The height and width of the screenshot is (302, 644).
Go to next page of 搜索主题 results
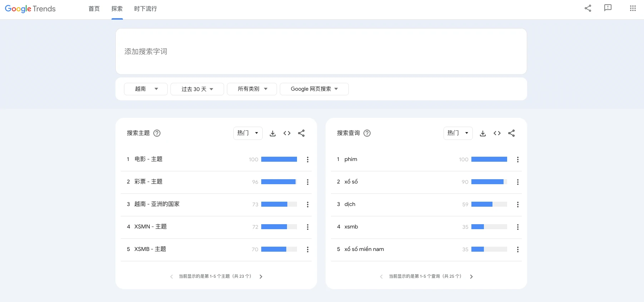click(261, 277)
